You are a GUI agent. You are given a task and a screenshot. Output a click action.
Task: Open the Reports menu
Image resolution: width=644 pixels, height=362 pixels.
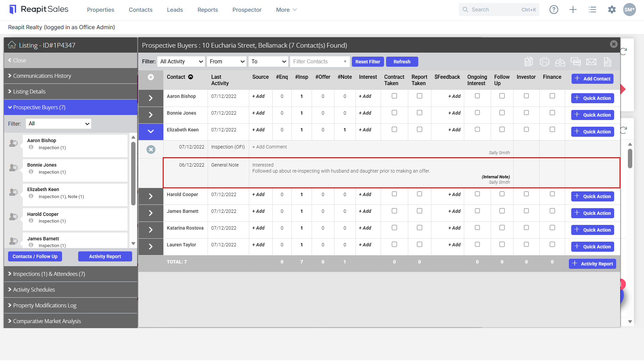(208, 10)
